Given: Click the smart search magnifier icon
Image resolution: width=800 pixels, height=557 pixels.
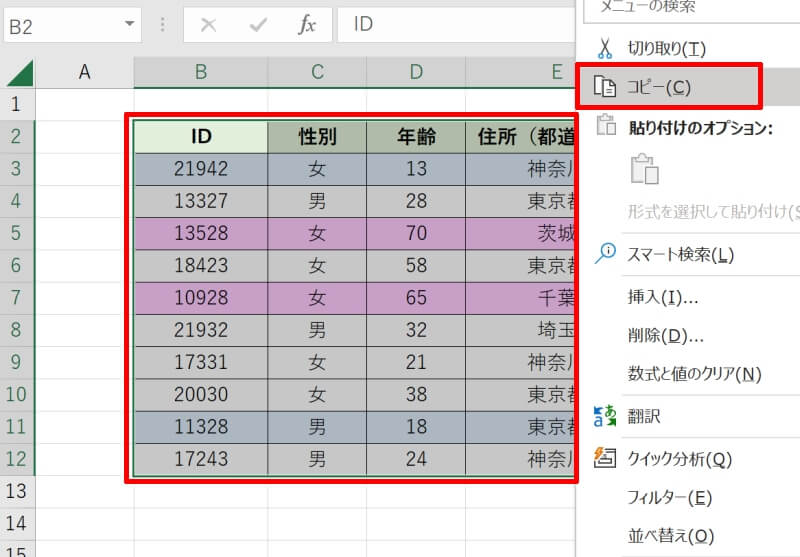Looking at the screenshot, I should pos(605,254).
